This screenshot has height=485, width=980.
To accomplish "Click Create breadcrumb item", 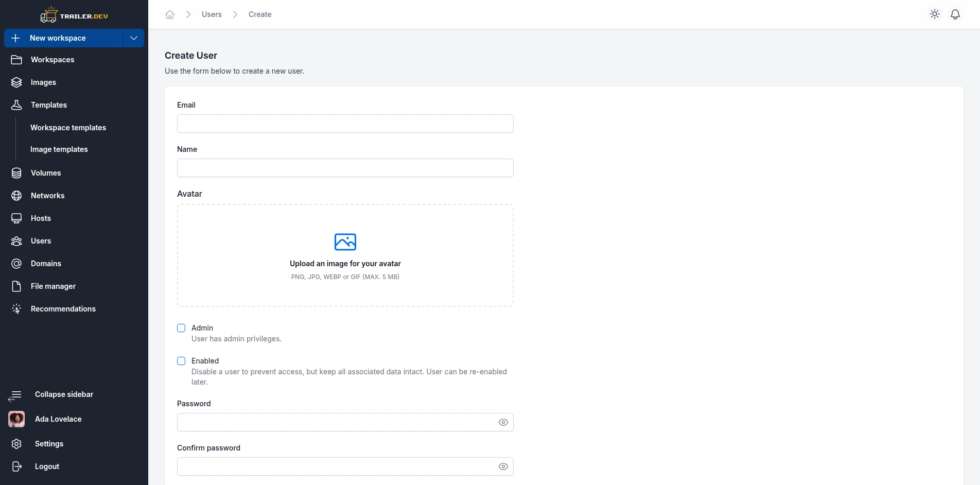I will click(x=260, y=14).
